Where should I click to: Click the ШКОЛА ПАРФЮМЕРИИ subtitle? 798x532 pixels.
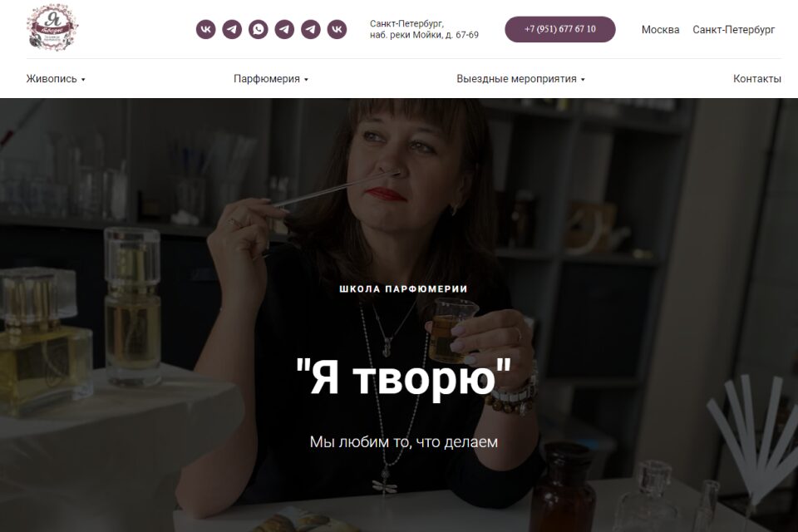coord(403,288)
